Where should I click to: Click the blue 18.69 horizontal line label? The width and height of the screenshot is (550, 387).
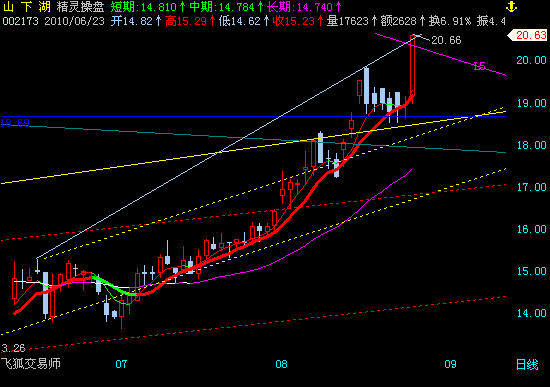tap(15, 123)
